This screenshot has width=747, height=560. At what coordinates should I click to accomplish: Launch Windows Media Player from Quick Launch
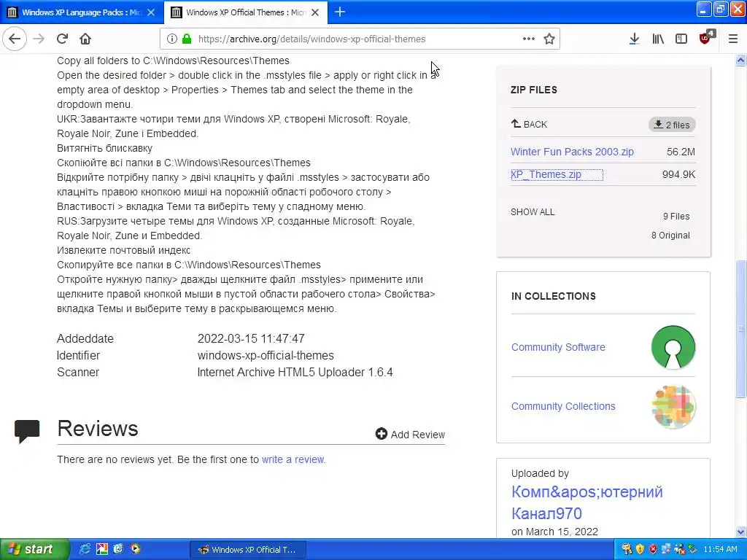(x=135, y=549)
